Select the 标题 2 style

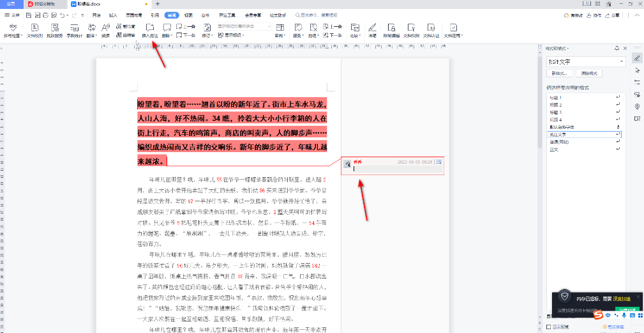pyautogui.click(x=585, y=105)
